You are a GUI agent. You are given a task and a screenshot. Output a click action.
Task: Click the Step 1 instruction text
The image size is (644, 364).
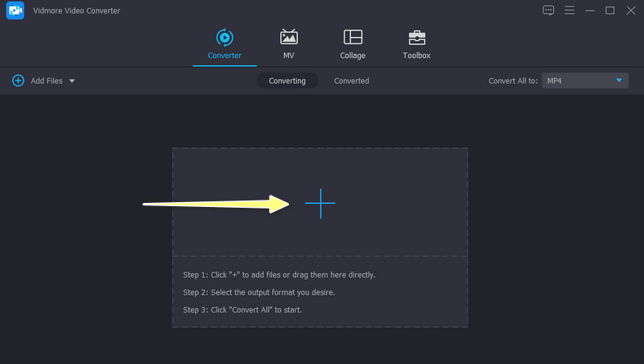pos(279,275)
